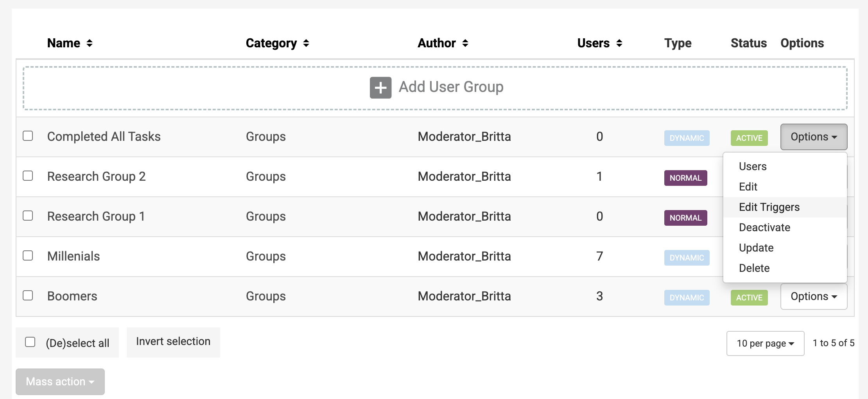Screen dimensions: 868x399
Task: Click ACTIVE status badge for Boomers
Action: (749, 298)
